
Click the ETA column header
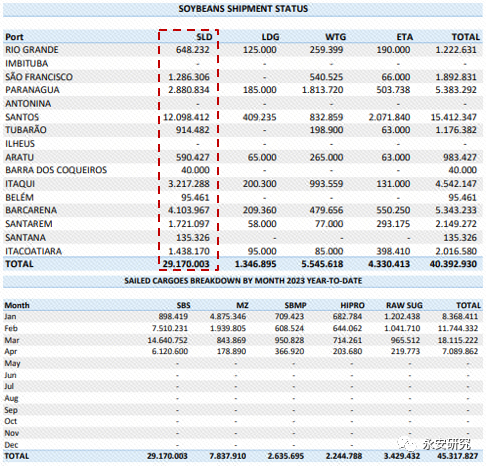[x=405, y=37]
